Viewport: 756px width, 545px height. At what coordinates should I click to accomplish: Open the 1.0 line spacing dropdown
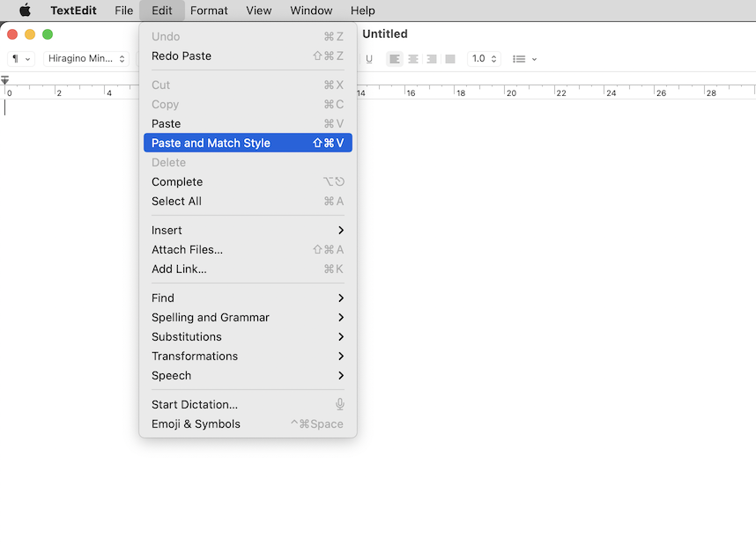484,59
